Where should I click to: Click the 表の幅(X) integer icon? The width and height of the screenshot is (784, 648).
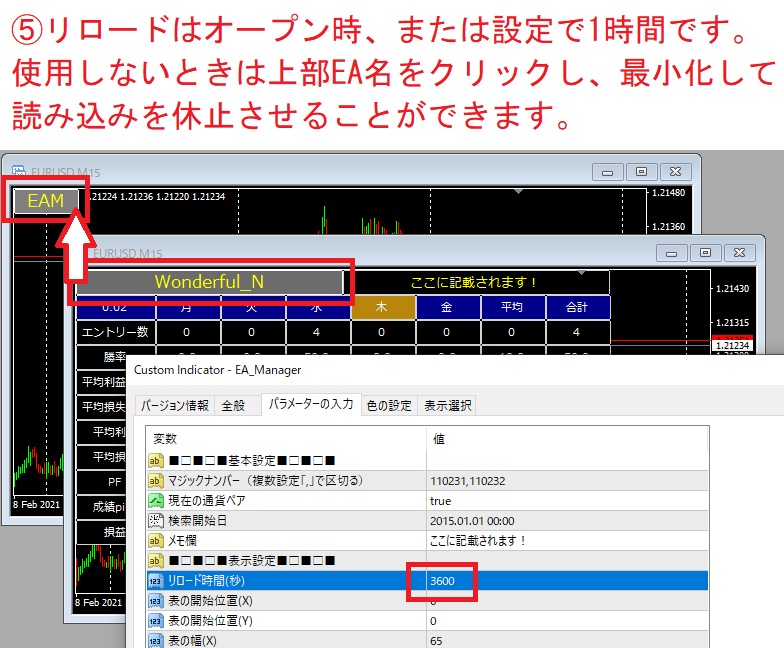coord(156,640)
